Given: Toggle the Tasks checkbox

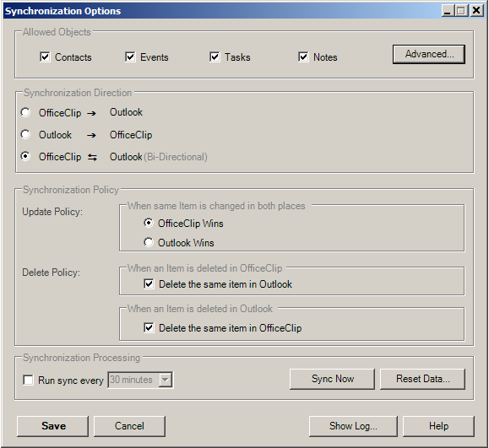Looking at the screenshot, I should point(215,57).
